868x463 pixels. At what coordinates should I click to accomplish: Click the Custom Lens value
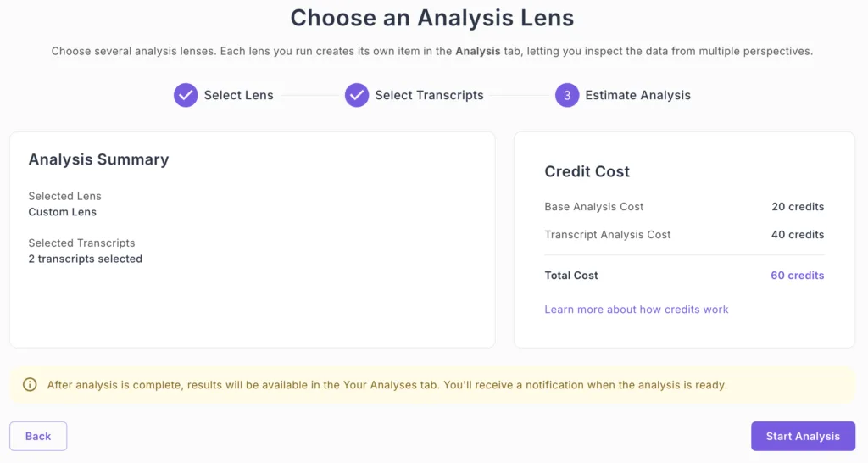[63, 212]
